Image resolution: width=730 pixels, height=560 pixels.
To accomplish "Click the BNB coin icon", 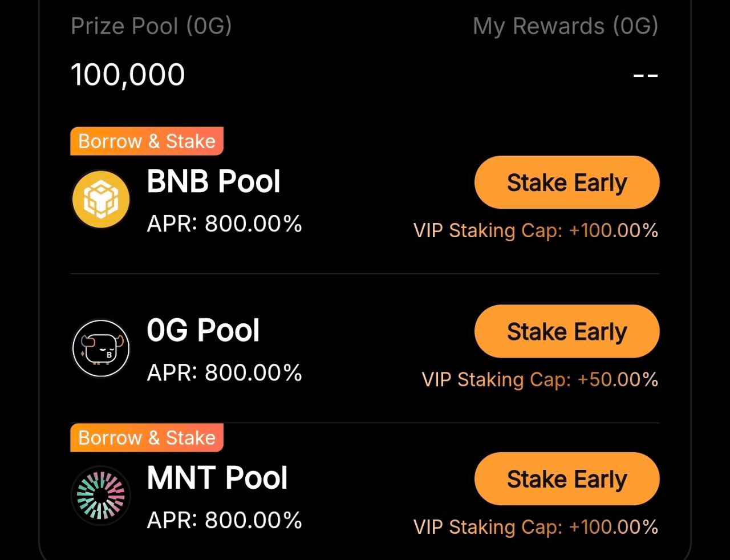I will coord(101,200).
